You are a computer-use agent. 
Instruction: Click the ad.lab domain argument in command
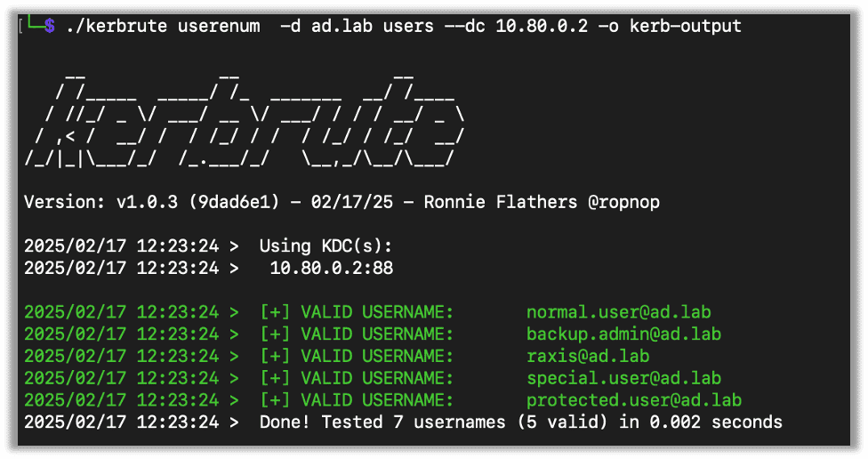342,27
